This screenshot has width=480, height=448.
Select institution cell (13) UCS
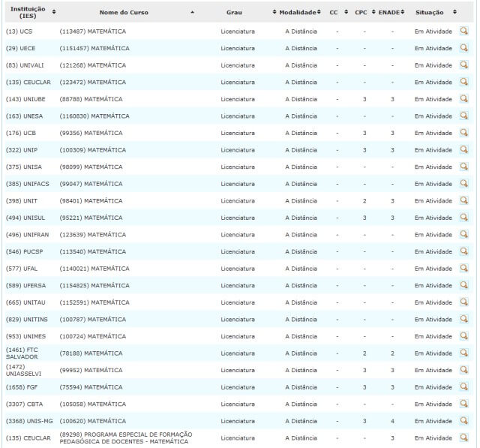pos(19,32)
